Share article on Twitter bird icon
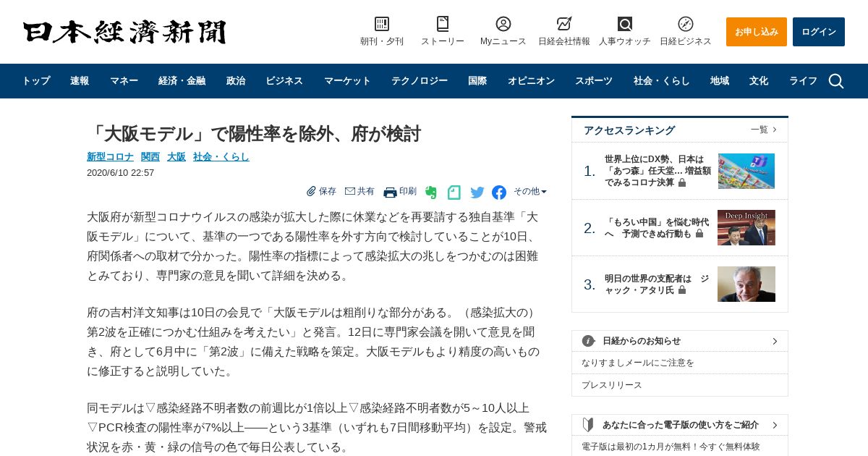868x456 pixels. (x=477, y=193)
